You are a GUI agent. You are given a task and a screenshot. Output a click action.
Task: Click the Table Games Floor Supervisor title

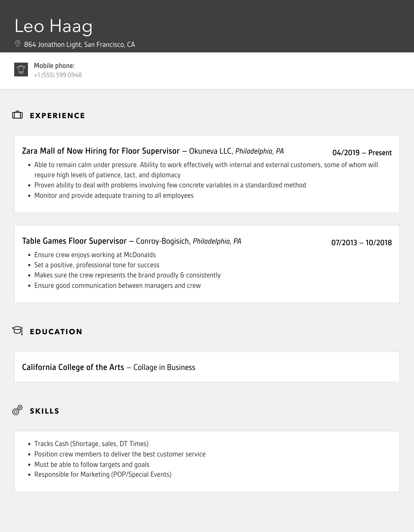[74, 241]
